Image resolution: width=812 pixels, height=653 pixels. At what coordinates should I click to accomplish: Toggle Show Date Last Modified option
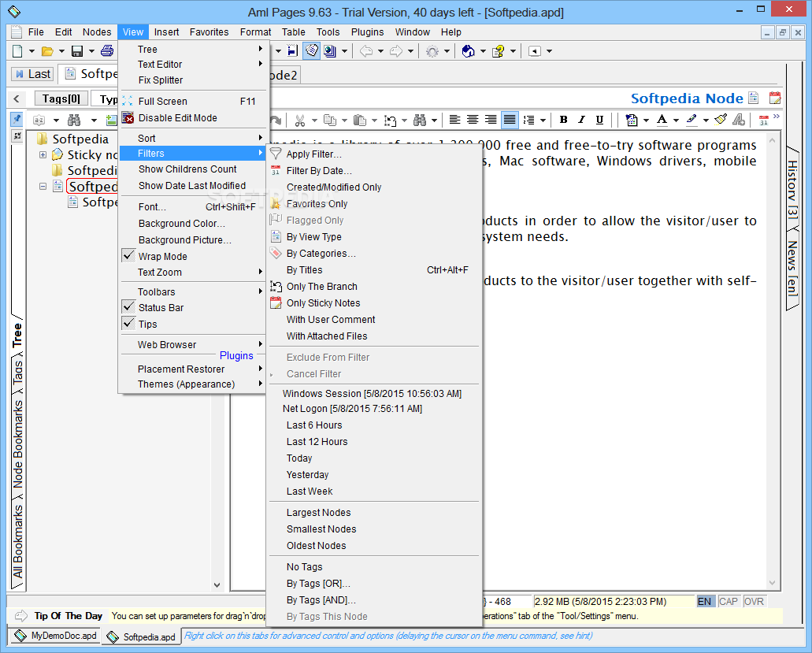[x=192, y=185]
